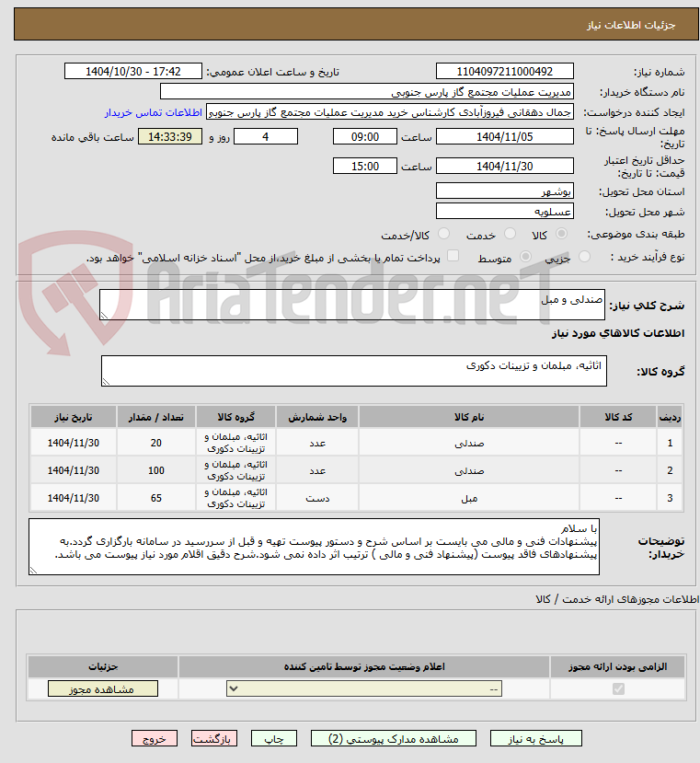Click the ایجاد کننده درخواست field
The width and height of the screenshot is (700, 763).
(x=390, y=112)
